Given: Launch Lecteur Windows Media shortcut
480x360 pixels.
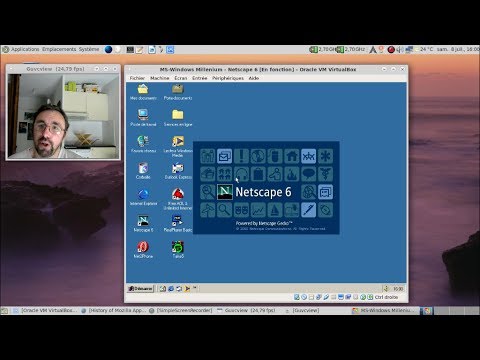Looking at the screenshot, I should pos(178,146).
